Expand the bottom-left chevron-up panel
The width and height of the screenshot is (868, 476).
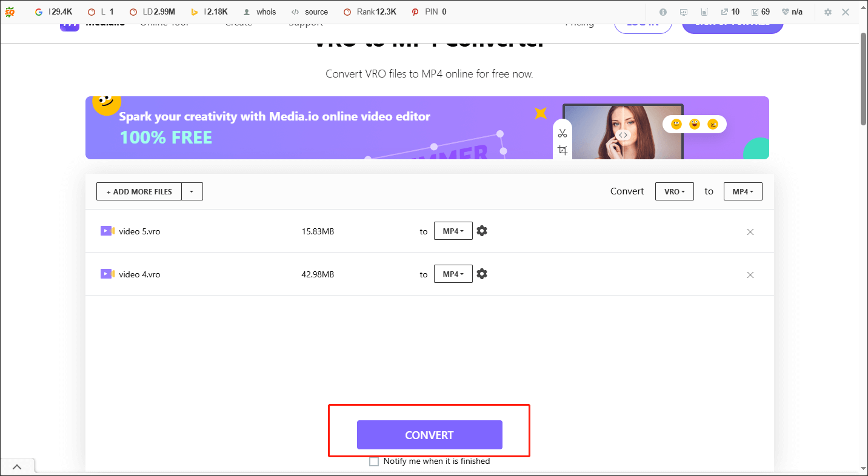click(x=17, y=467)
